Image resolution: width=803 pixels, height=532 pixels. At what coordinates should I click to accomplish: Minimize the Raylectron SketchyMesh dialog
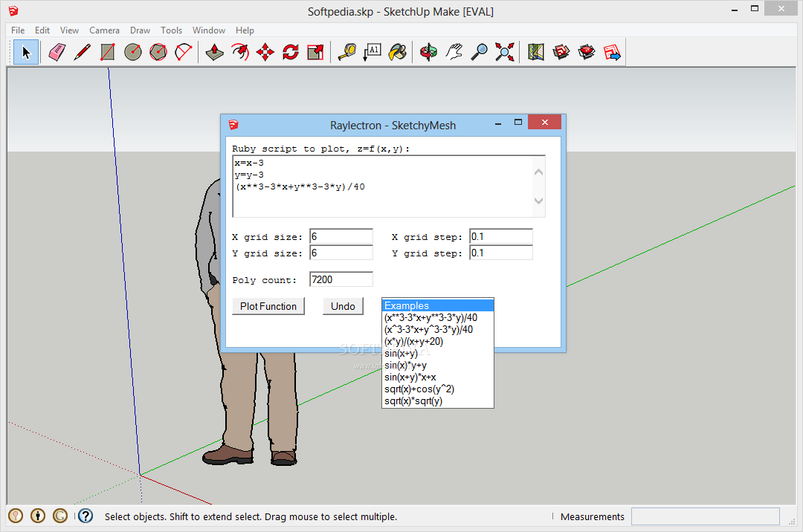click(497, 124)
